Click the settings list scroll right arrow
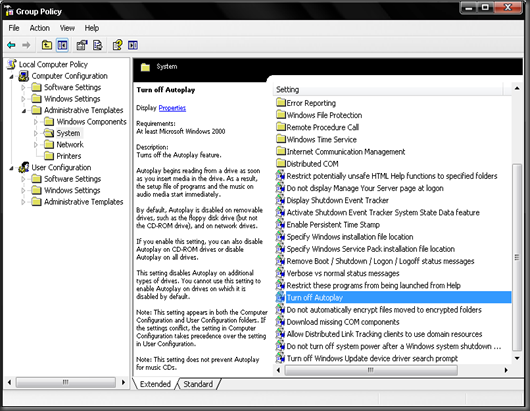 506,370
